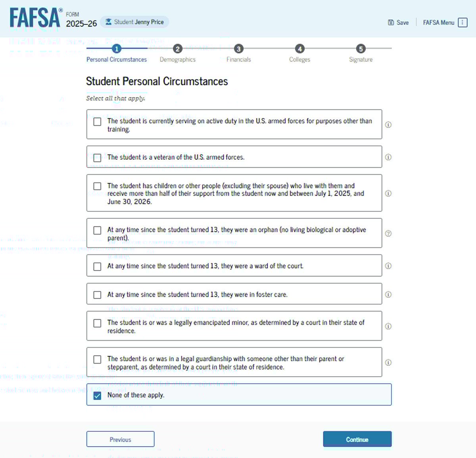The width and height of the screenshot is (476, 458).
Task: Tick the foster care checkbox
Action: tap(97, 295)
